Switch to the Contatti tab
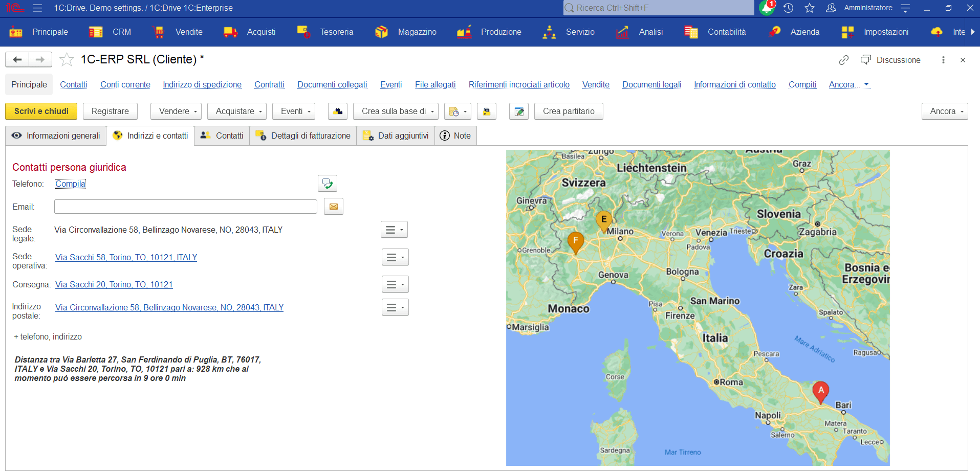 [x=222, y=136]
